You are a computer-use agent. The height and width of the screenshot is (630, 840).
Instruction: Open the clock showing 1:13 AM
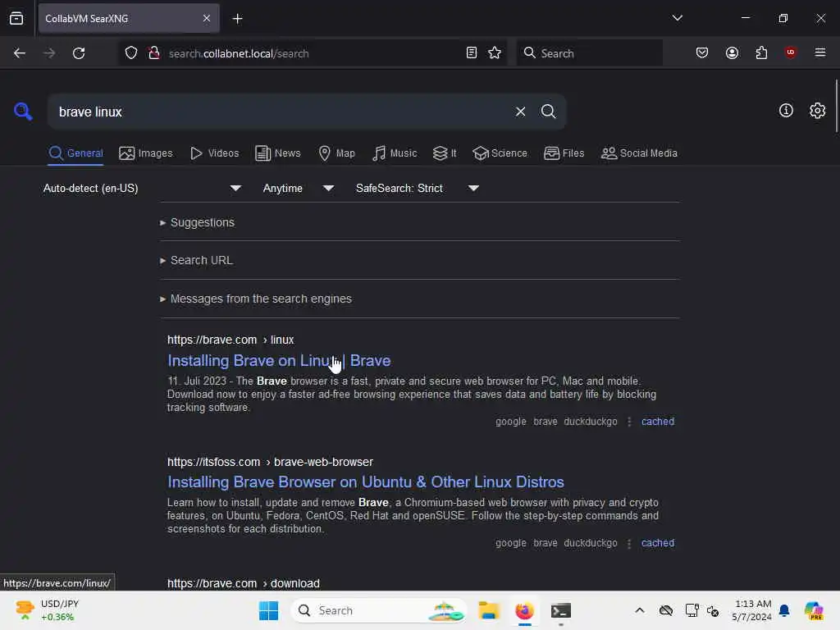(x=752, y=610)
